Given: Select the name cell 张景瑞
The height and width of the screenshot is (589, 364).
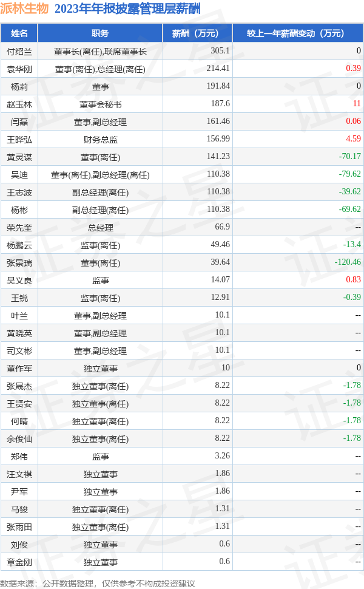Looking at the screenshot, I should 19,264.
